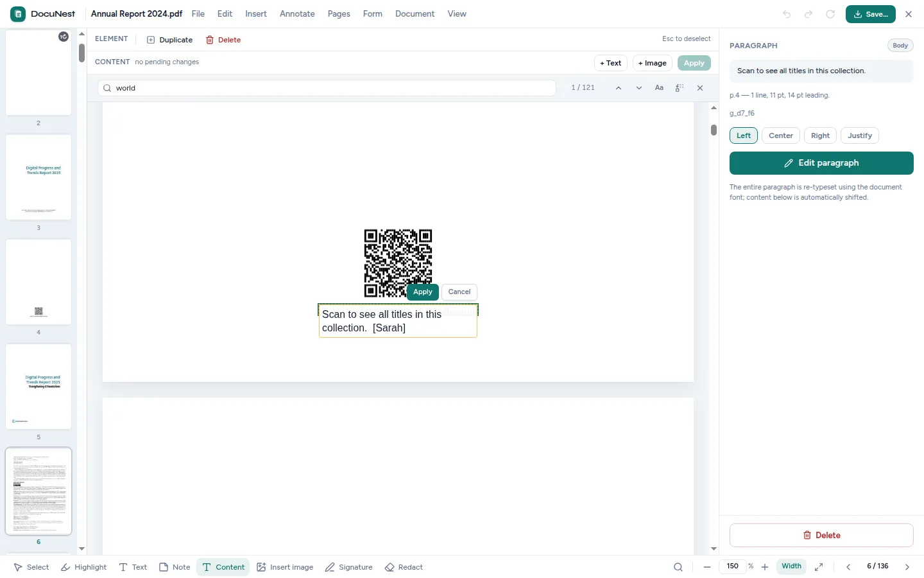Viewport: 924px width, 578px height.
Task: Click inside the 'Scan to see all titles' text box
Action: [x=398, y=321]
